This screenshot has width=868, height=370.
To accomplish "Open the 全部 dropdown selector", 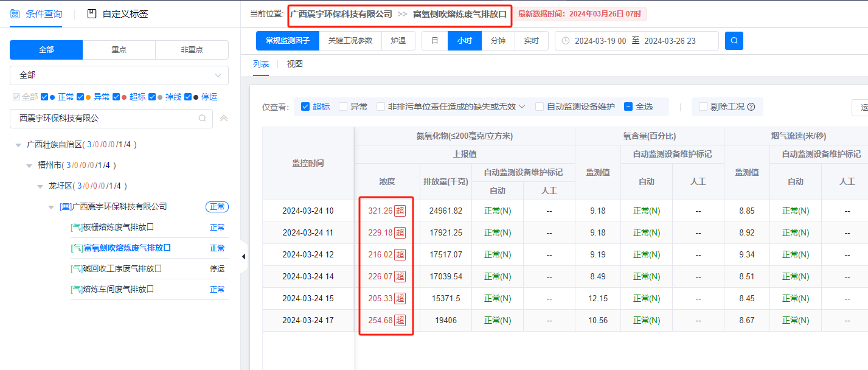I will (119, 75).
